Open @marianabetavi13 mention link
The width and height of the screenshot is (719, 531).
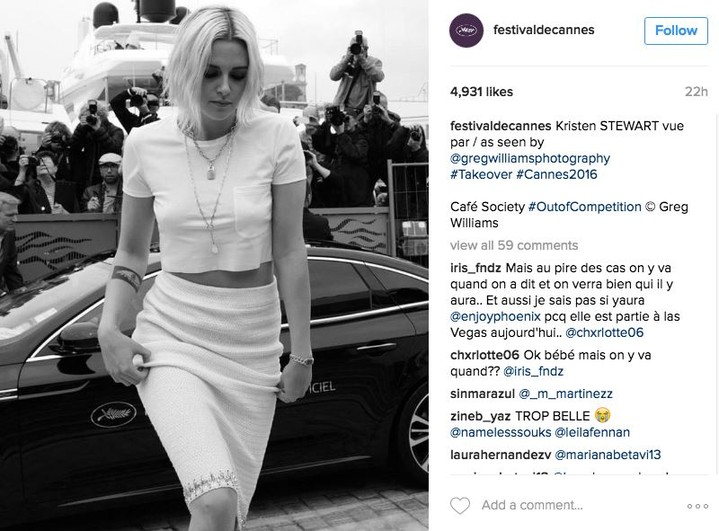[x=608, y=454]
